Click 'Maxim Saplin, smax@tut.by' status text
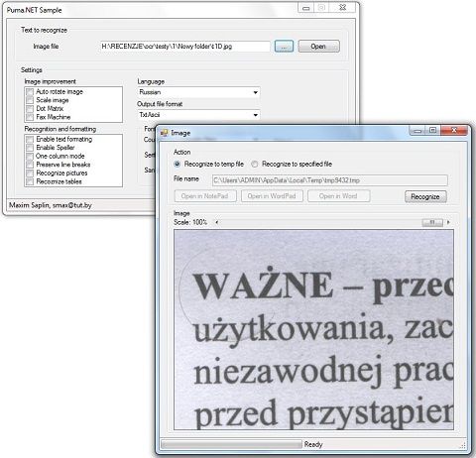 pos(51,205)
